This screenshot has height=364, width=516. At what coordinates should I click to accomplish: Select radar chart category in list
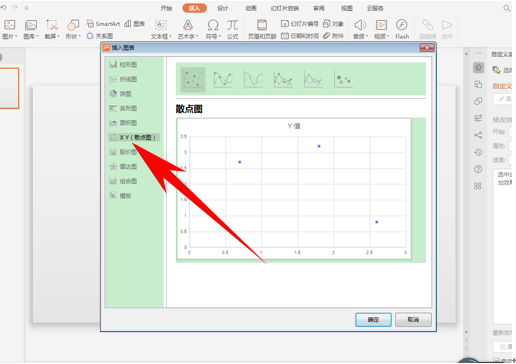(x=123, y=166)
